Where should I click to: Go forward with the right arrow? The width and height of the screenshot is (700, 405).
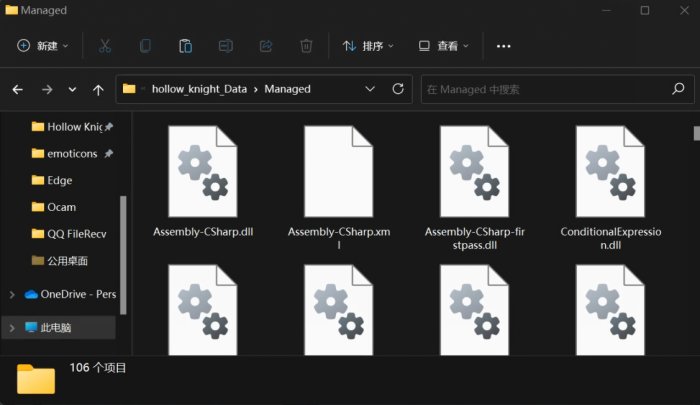47,90
